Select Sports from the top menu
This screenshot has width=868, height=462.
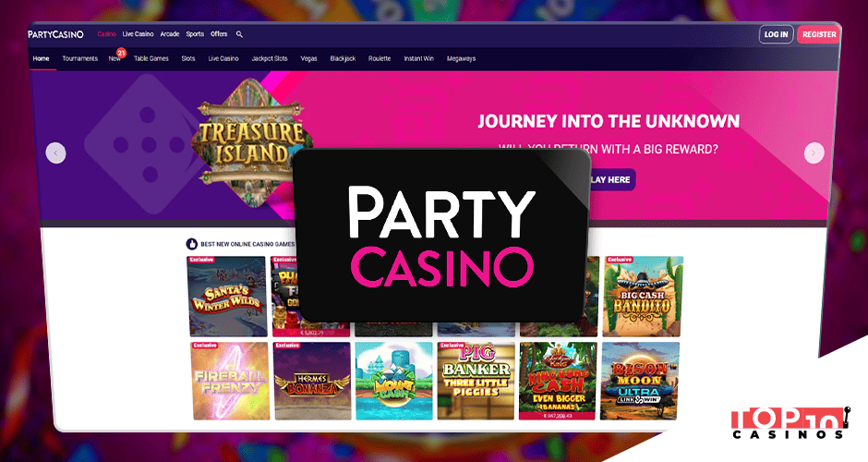point(195,34)
